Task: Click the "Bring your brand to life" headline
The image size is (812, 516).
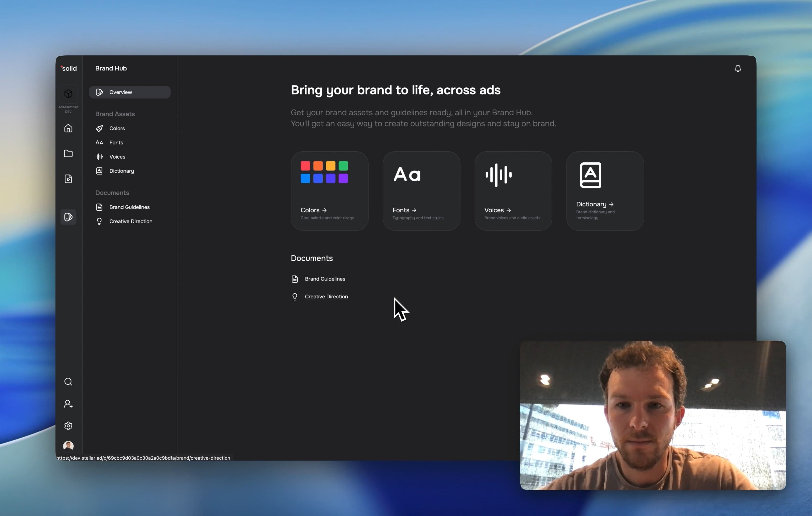Action: coord(395,90)
